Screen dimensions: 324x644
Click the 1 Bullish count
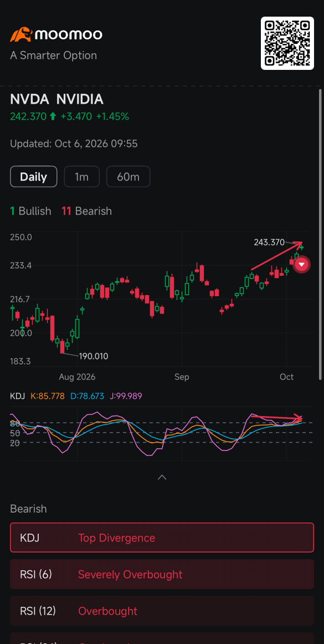[x=31, y=211]
